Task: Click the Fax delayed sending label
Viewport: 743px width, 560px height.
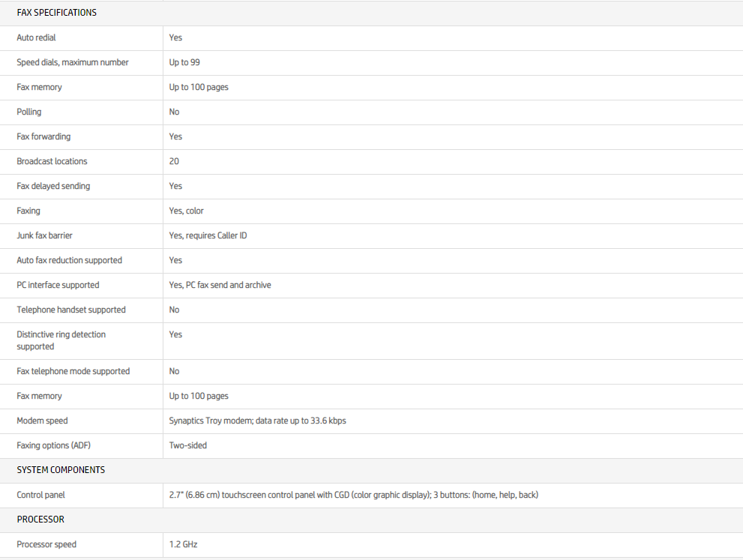Action: pos(53,186)
